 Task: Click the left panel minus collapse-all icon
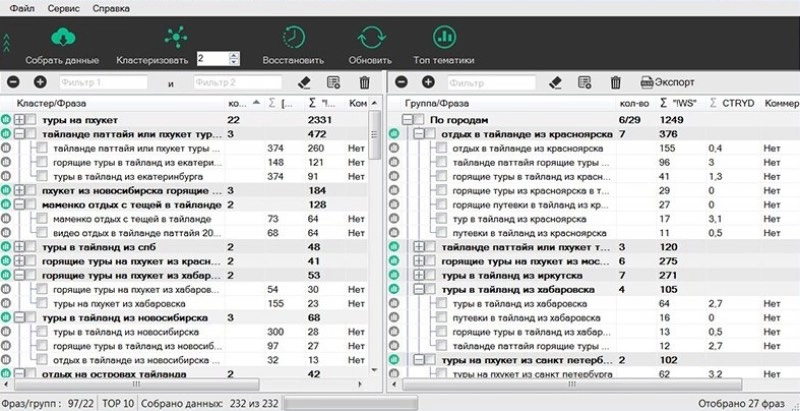click(14, 82)
